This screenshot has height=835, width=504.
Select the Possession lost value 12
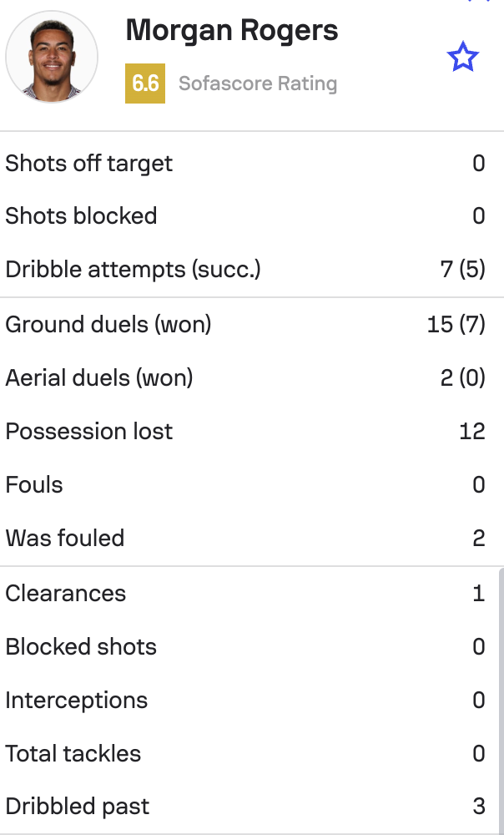[472, 432]
